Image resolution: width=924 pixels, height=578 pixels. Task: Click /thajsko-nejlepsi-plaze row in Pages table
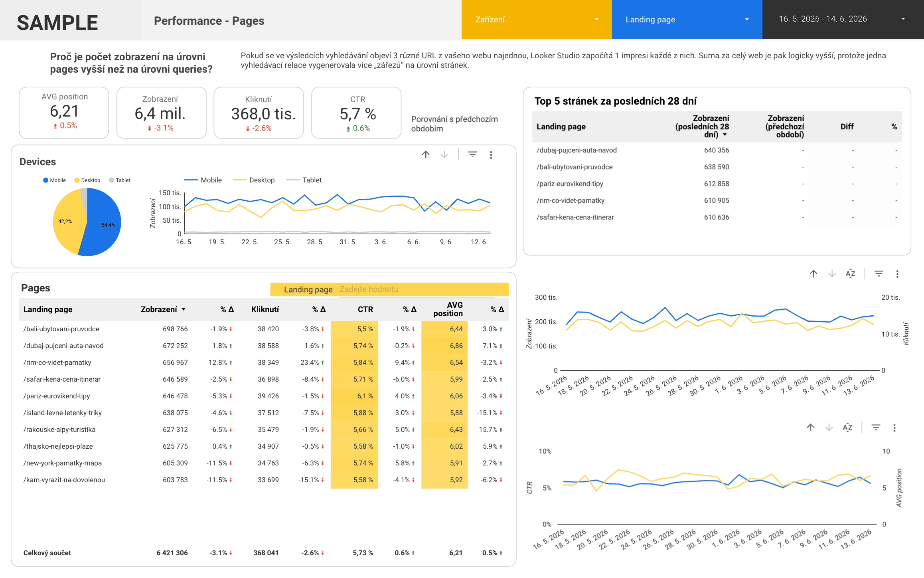(x=264, y=446)
